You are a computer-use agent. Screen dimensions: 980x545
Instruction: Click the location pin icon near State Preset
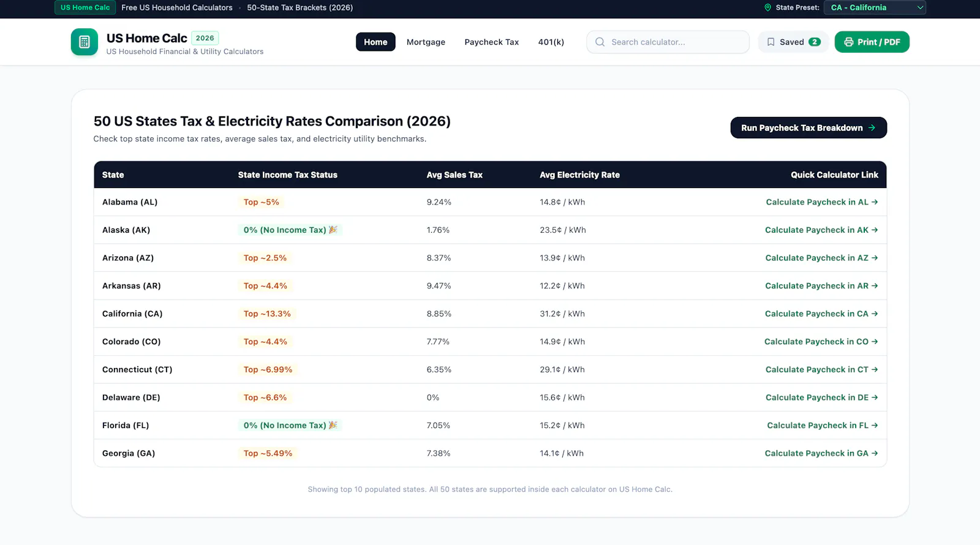768,8
